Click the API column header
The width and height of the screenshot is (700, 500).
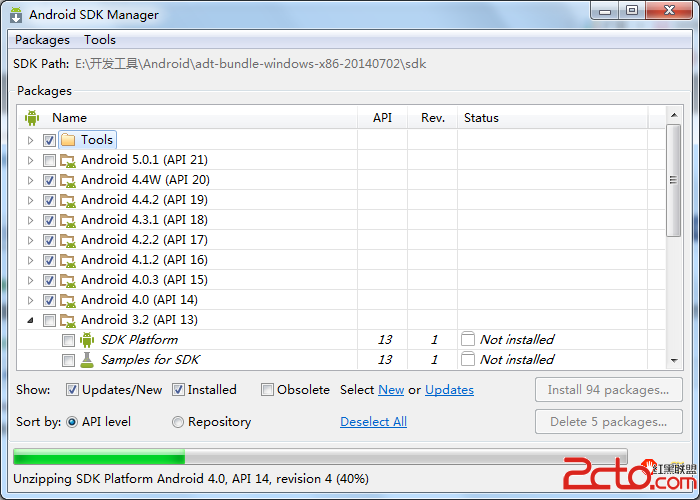point(382,118)
